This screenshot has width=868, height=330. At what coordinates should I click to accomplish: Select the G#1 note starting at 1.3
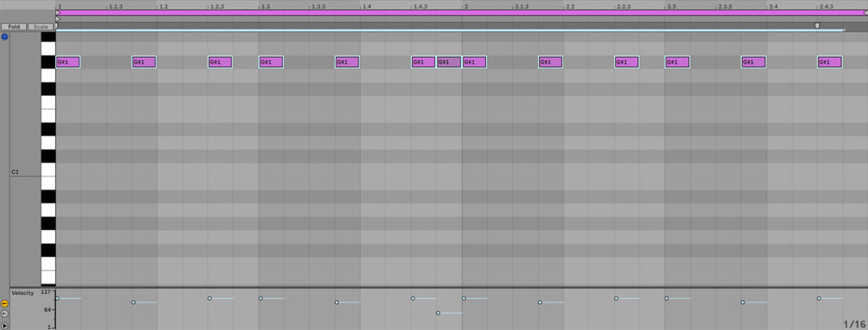(x=271, y=62)
